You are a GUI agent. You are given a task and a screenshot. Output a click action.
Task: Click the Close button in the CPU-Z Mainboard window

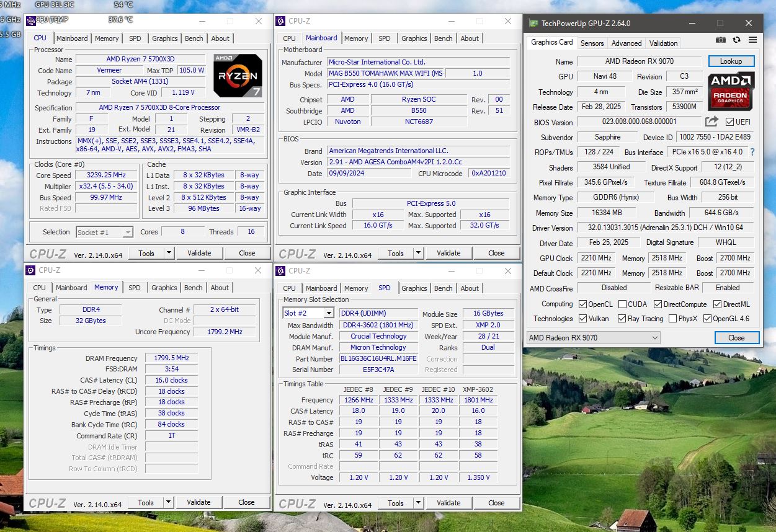[496, 253]
